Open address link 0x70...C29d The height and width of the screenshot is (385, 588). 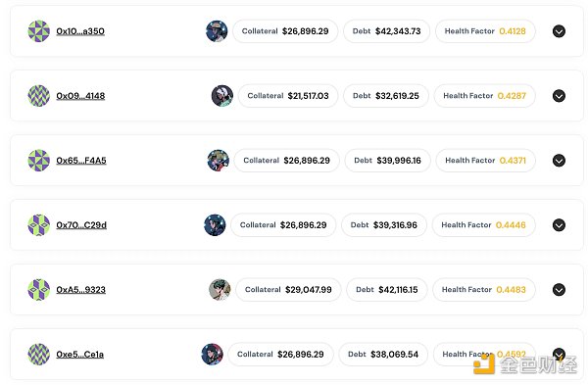point(81,225)
